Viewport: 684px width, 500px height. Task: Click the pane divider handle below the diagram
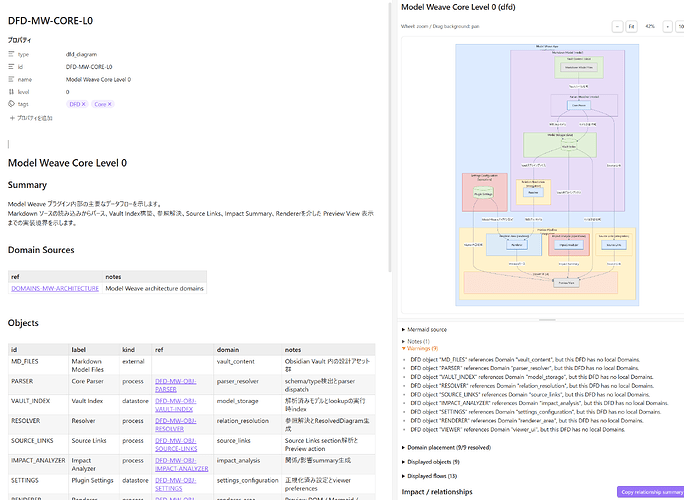coord(547,320)
